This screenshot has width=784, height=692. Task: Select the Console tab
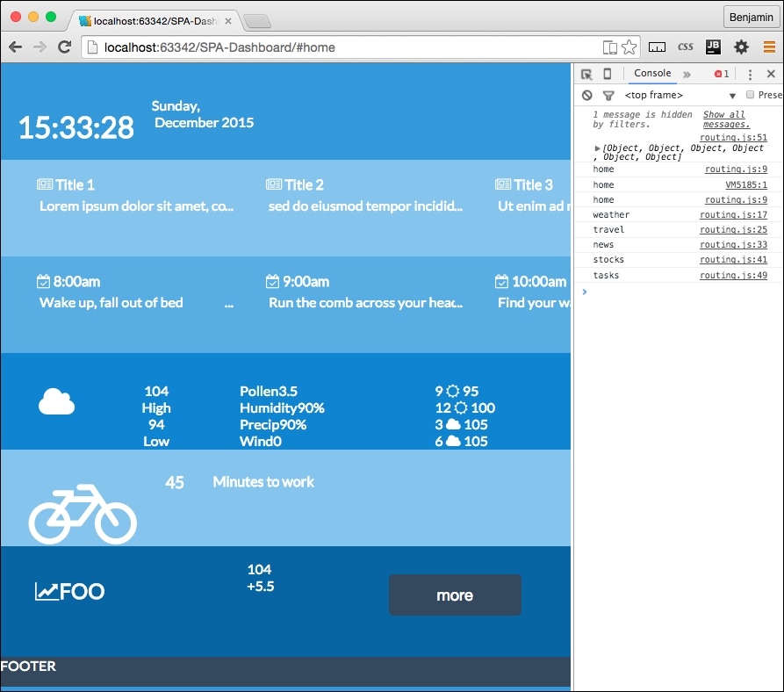pyautogui.click(x=652, y=73)
